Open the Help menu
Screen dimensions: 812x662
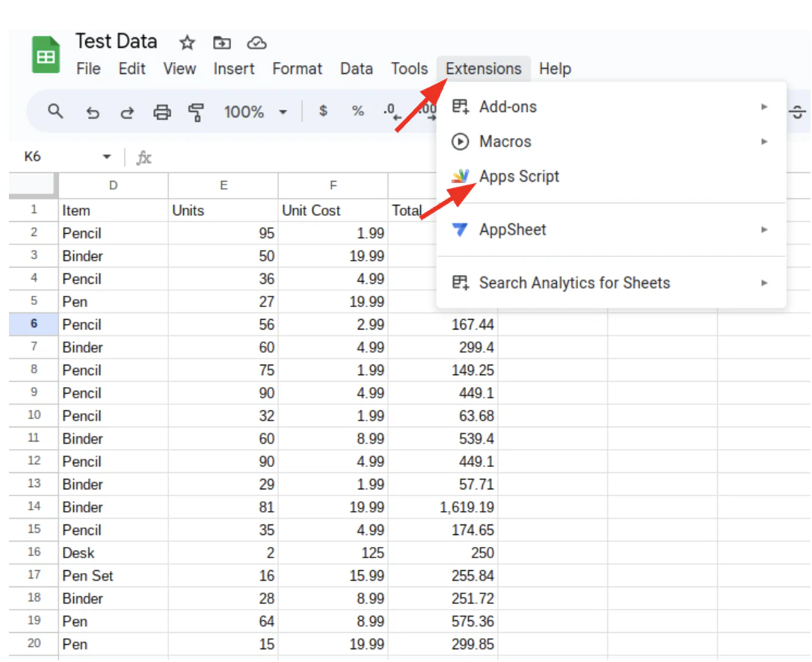click(555, 69)
